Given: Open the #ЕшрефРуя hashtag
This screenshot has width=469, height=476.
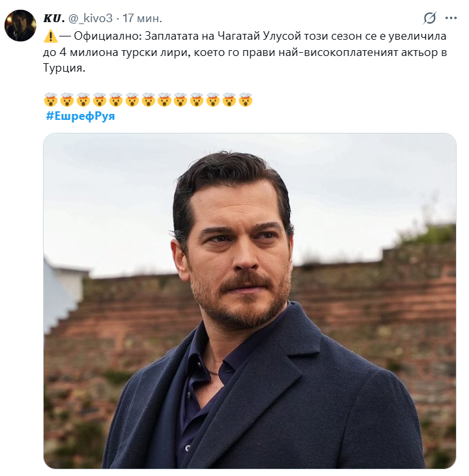Looking at the screenshot, I should [80, 117].
